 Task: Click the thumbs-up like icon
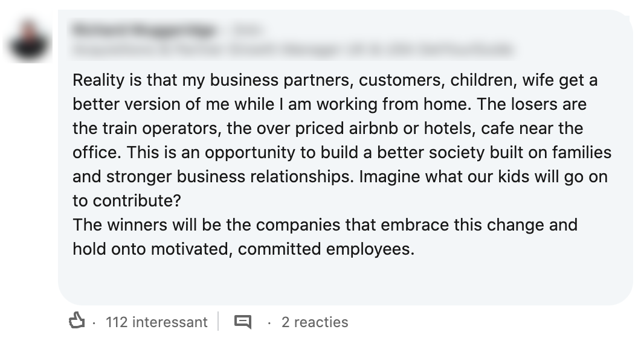tap(76, 322)
